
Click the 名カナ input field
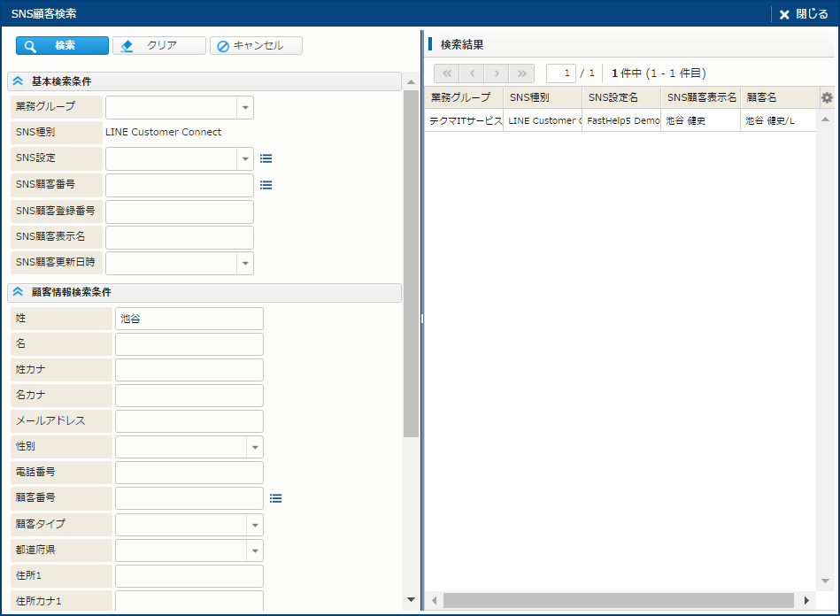pos(189,396)
